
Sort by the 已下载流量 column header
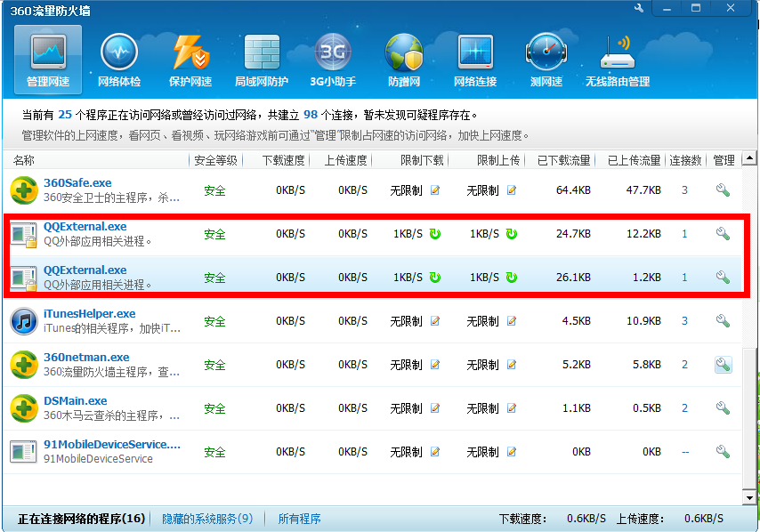pyautogui.click(x=563, y=160)
